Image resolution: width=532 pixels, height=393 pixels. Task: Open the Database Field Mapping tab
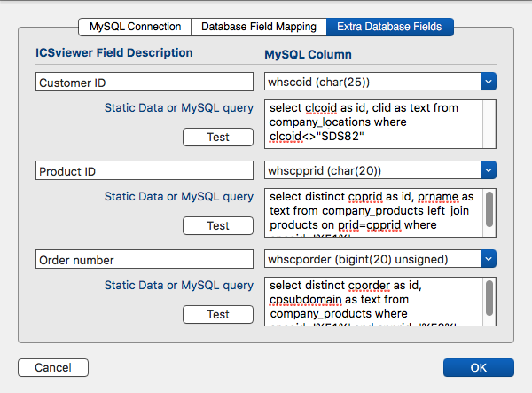(x=259, y=27)
